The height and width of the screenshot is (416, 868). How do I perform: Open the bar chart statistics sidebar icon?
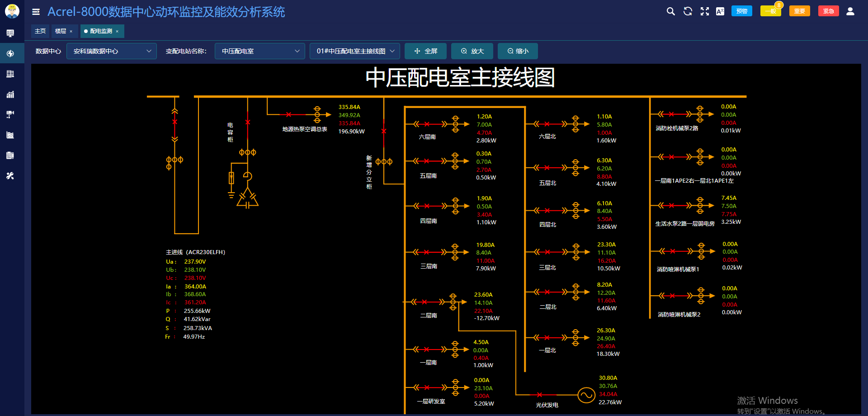[10, 94]
